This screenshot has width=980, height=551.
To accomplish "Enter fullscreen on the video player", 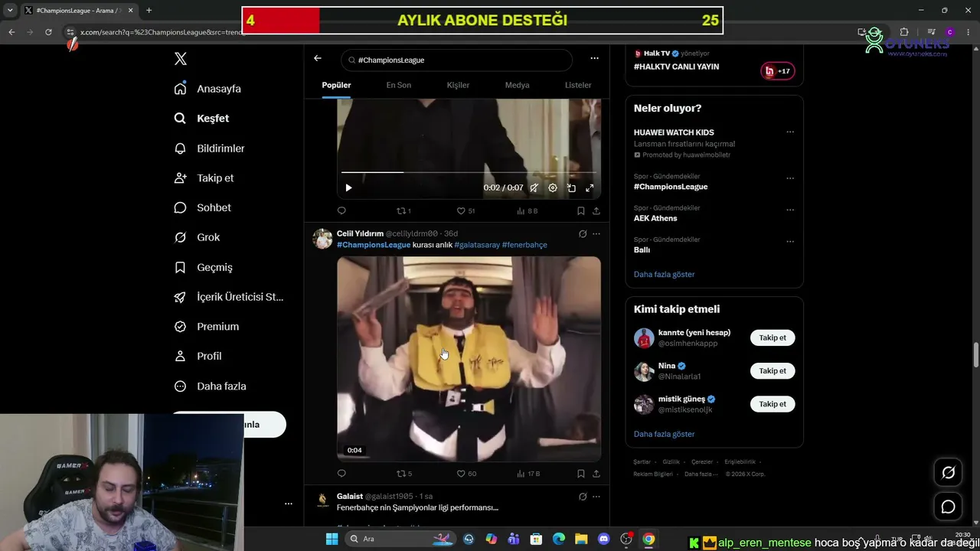I will pos(590,187).
